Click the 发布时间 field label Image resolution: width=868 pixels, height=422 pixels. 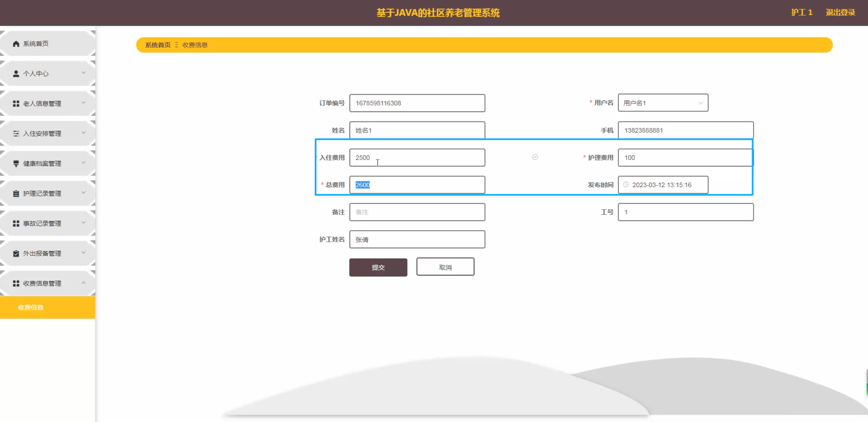click(x=601, y=185)
